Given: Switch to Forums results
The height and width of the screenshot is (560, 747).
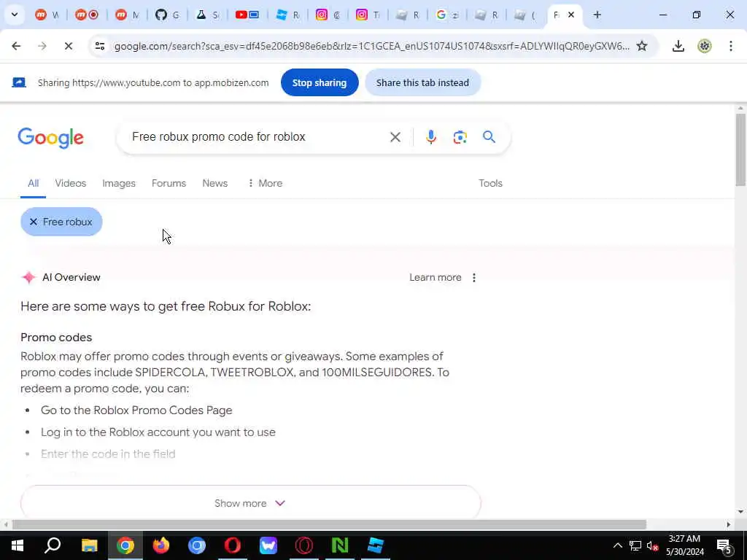Looking at the screenshot, I should [x=169, y=183].
